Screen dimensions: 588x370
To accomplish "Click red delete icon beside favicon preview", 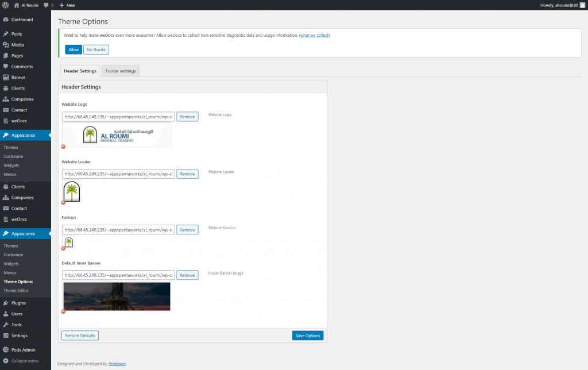I will click(x=63, y=248).
